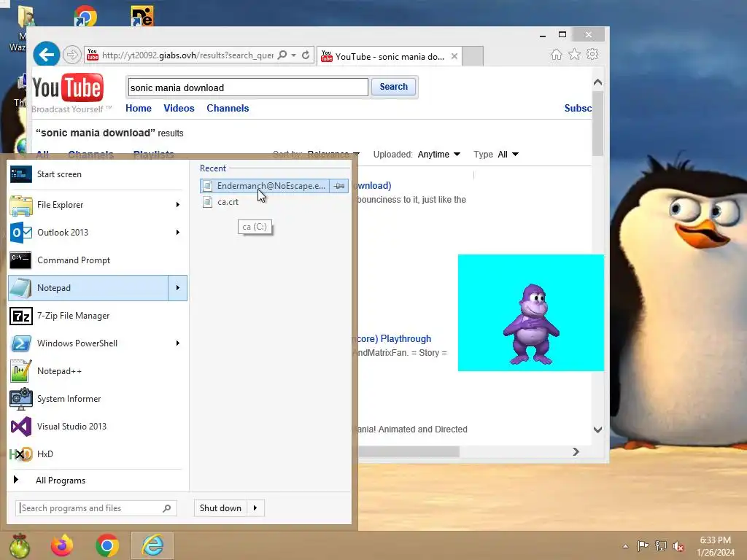Image resolution: width=747 pixels, height=560 pixels.
Task: Open address bar search dropdown arrow
Action: [293, 55]
